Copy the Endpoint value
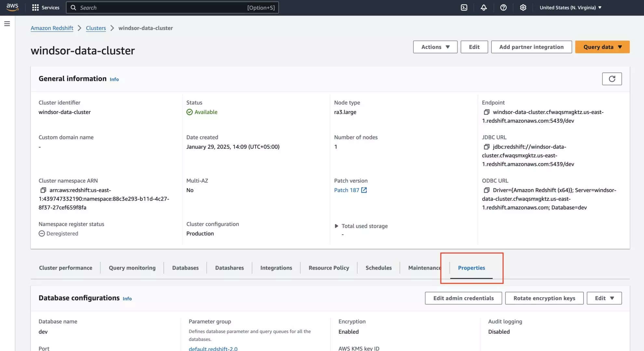644x351 pixels. tap(487, 112)
